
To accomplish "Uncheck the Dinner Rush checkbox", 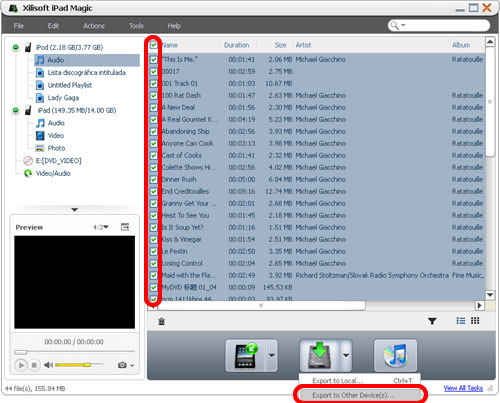I will pos(153,179).
